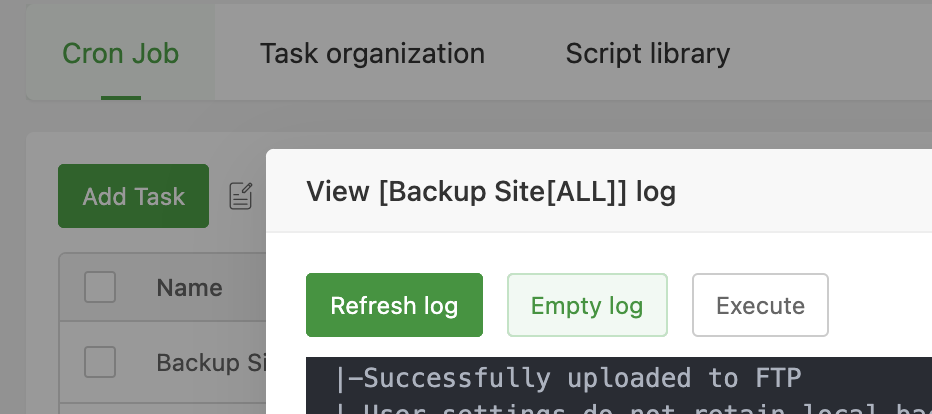This screenshot has height=414, width=932.
Task: Click the 'User settings' log line
Action: pos(600,407)
